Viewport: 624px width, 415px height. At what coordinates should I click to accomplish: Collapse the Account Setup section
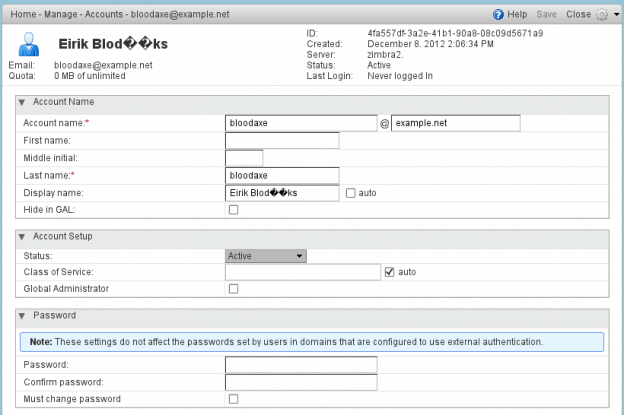(22, 237)
